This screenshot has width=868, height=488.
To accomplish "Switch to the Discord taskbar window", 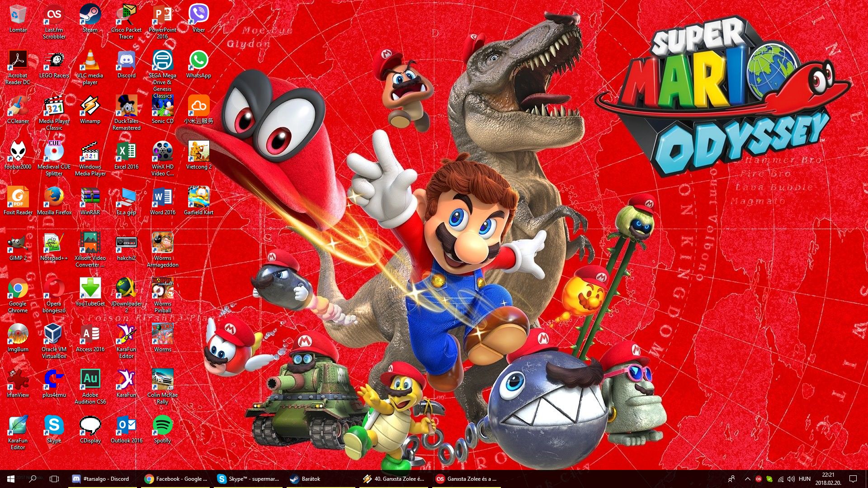I will 101,479.
